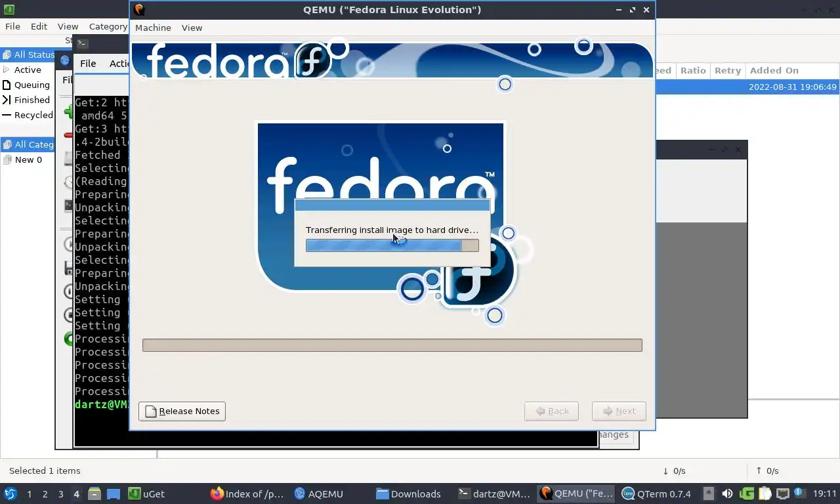Click the show desktop icon in taskbar
840x504 pixels.
point(114,493)
